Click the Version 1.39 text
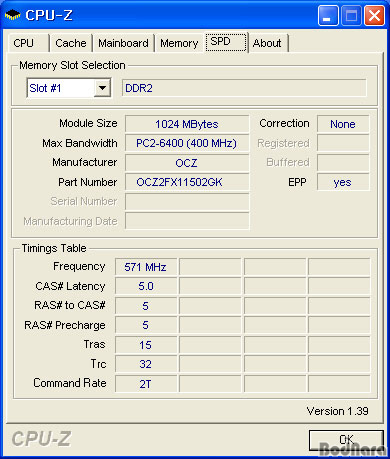 [337, 411]
